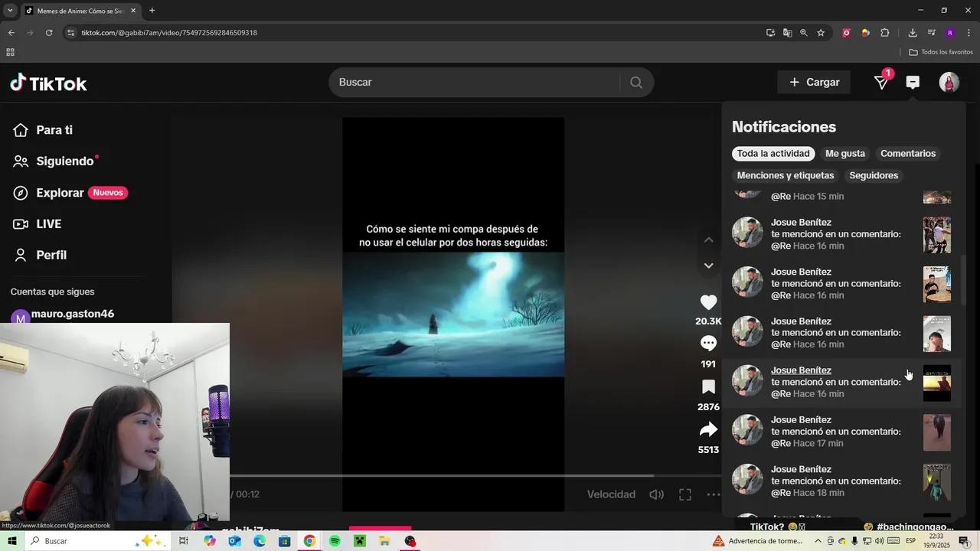The image size is (980, 551).
Task: Open Perfil in the sidebar
Action: point(40,256)
